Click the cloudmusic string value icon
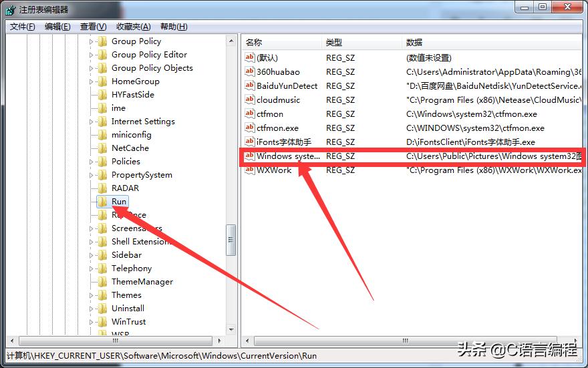Image resolution: width=588 pixels, height=368 pixels. [250, 100]
